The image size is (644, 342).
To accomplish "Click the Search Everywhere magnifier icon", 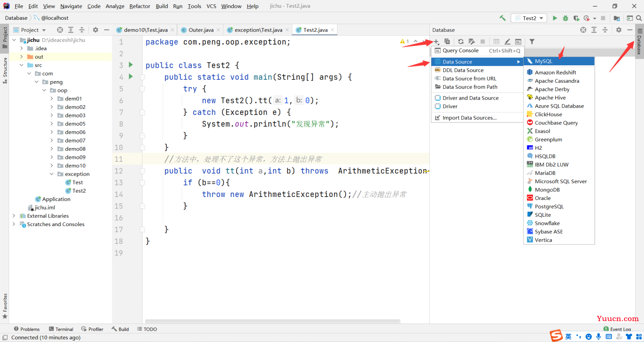I will (640, 18).
